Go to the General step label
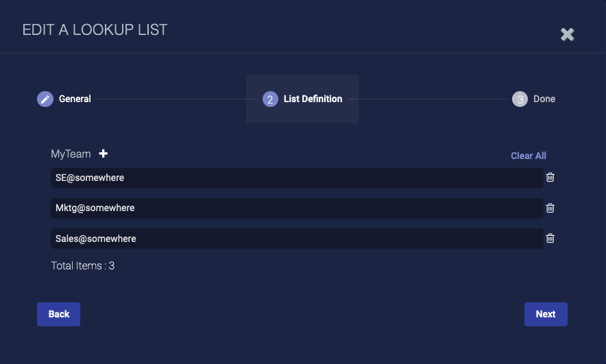The image size is (606, 364). point(75,99)
